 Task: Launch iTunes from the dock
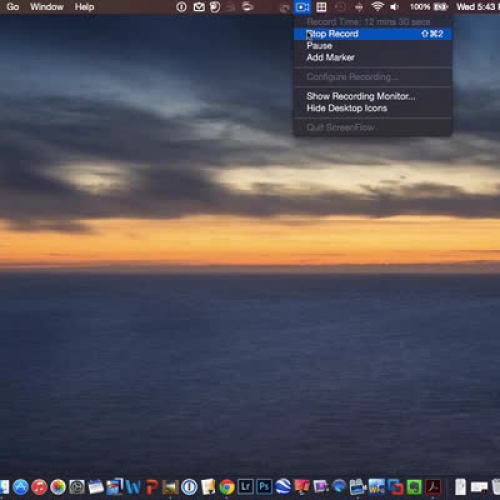coord(39,487)
